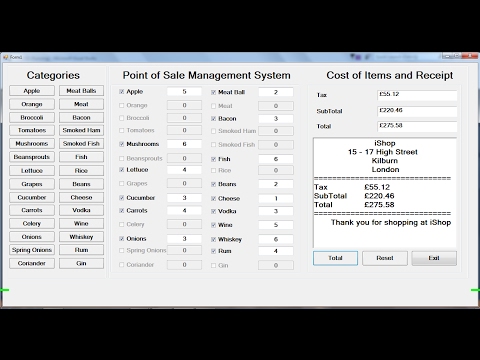Image resolution: width=480 pixels, height=360 pixels.
Task: Click the Apple category button
Action: pos(32,91)
